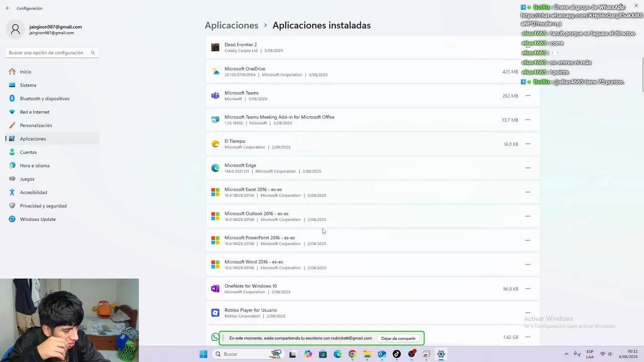Click the OneNote for Windows 10 icon
Screen dimensions: 644x362
[x=215, y=289]
